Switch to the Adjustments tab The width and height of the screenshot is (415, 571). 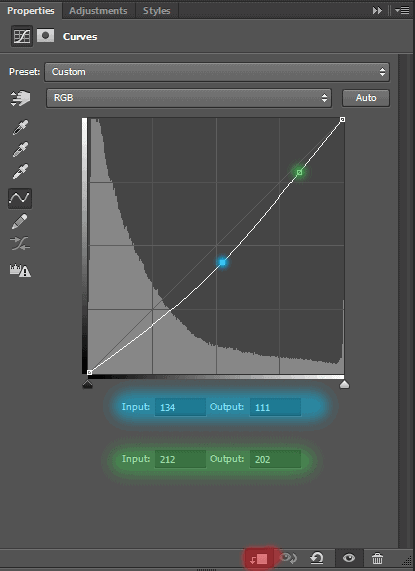coord(98,11)
